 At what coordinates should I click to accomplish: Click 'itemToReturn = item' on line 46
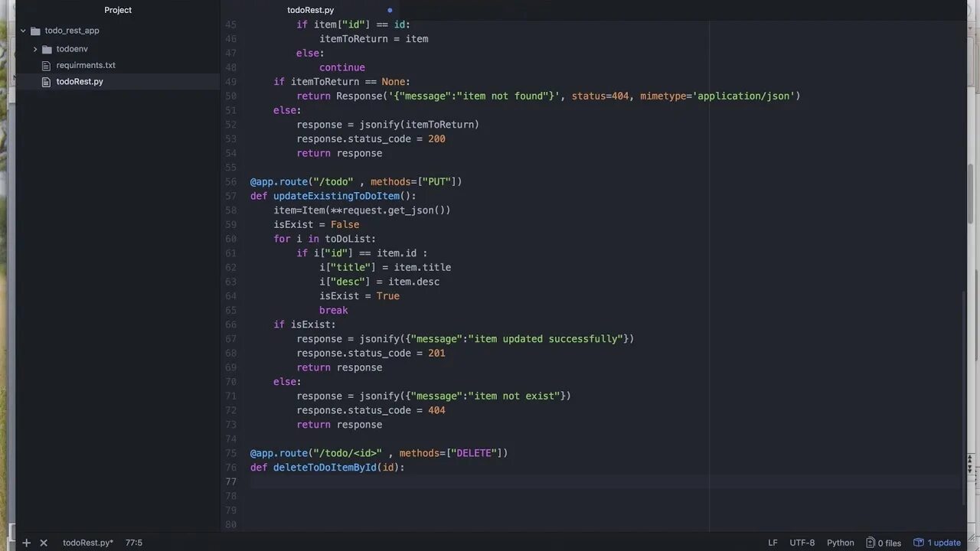pyautogui.click(x=374, y=39)
